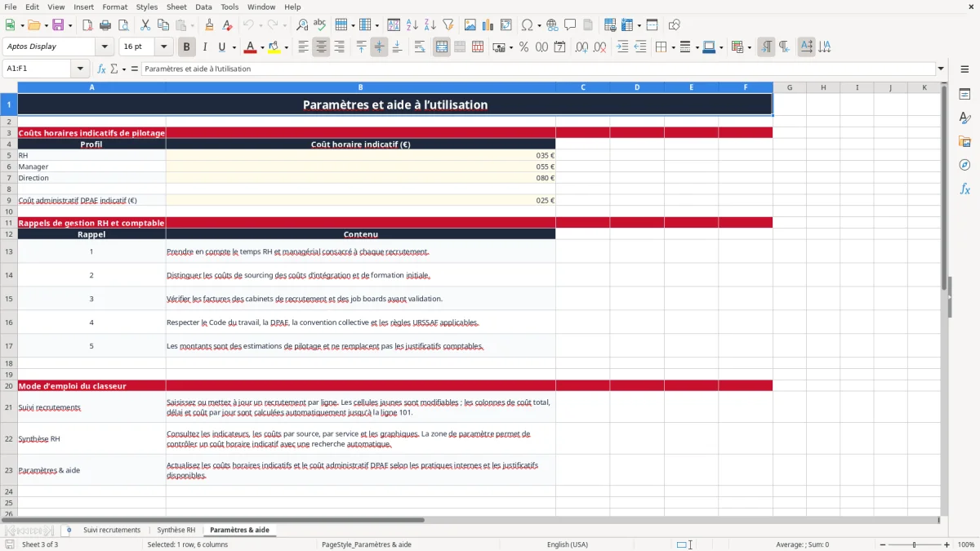Apply the yellow background color swatch

pos(275,47)
